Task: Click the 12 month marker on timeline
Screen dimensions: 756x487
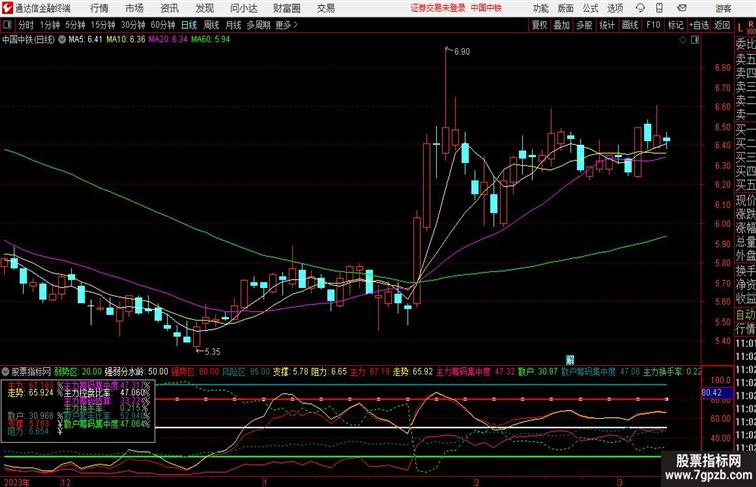Action: tap(66, 482)
